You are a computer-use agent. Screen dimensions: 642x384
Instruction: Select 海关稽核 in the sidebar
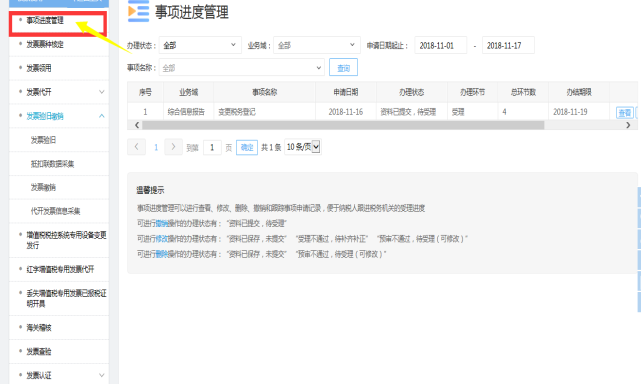point(39,328)
